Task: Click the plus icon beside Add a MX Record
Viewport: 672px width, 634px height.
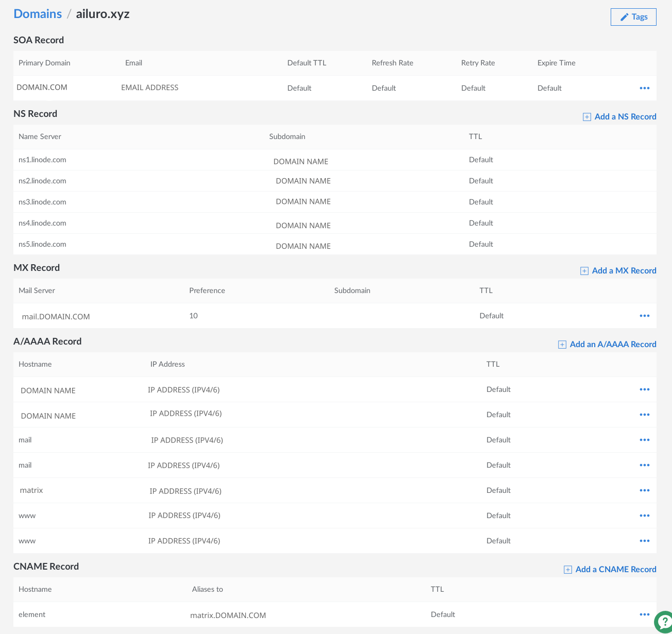Action: [x=584, y=271]
